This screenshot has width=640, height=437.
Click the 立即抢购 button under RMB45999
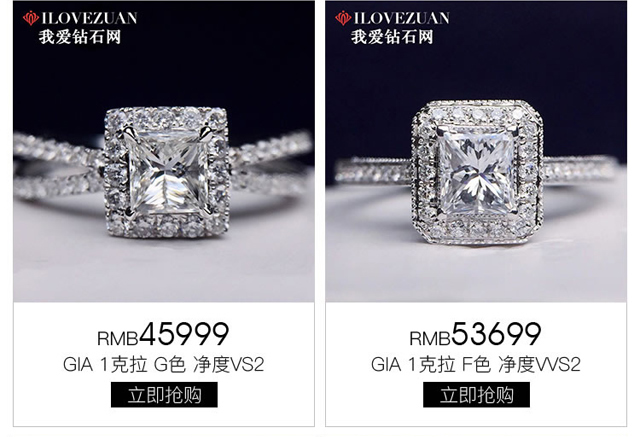[x=164, y=395]
